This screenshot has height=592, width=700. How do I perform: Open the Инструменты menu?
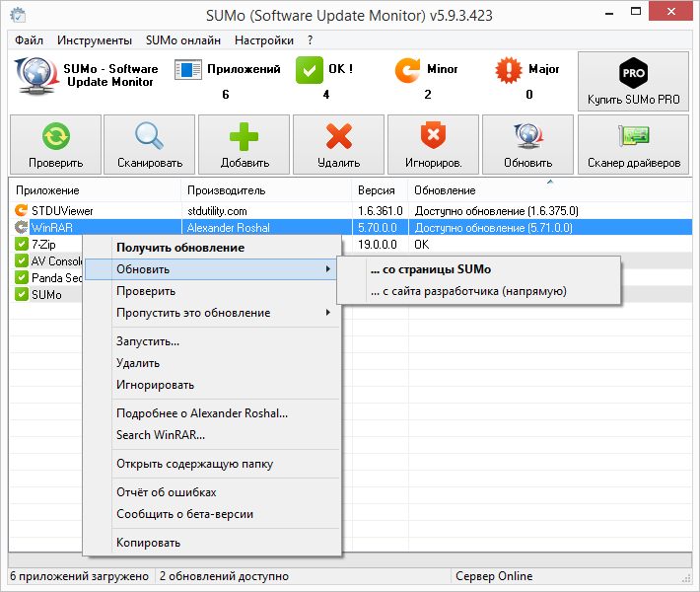pos(95,40)
